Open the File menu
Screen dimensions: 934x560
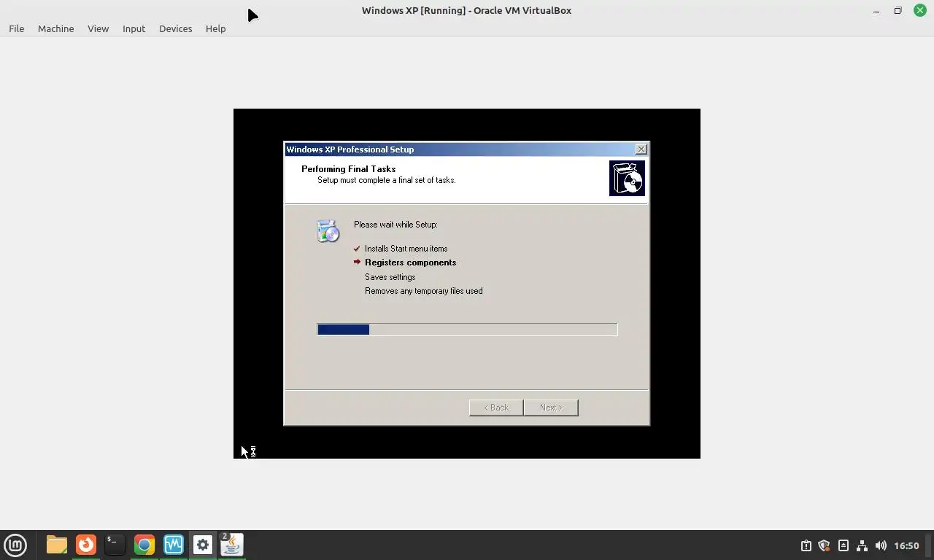16,28
